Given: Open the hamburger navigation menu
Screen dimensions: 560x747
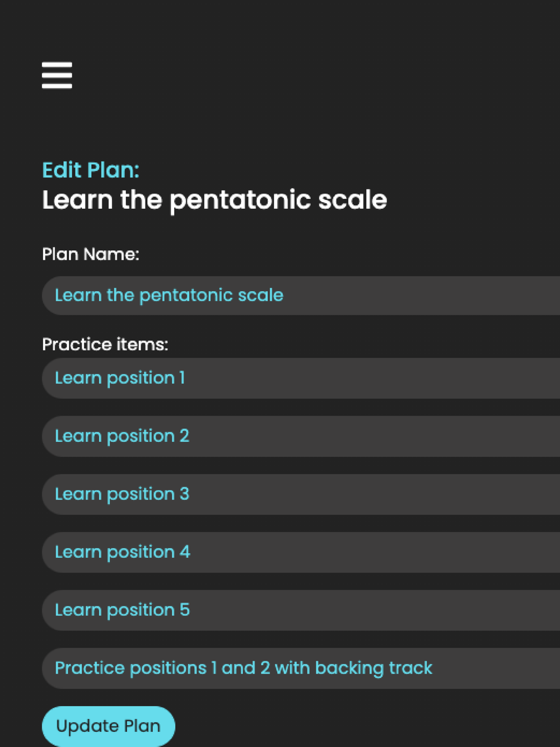Looking at the screenshot, I should [57, 75].
